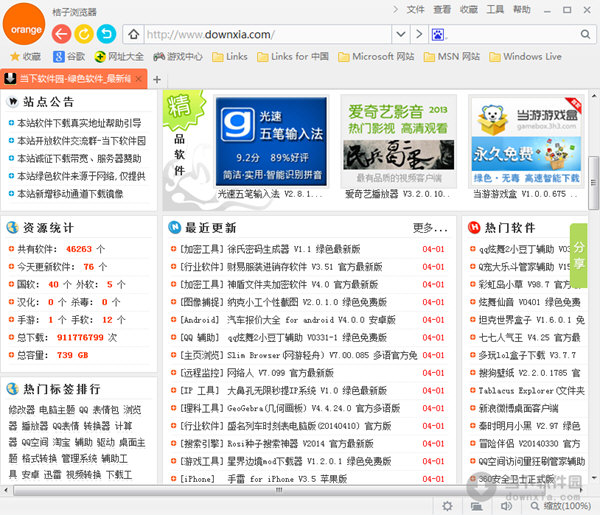600x515 pixels.
Task: Open 星界边境mod下载器 link
Action: [x=309, y=461]
